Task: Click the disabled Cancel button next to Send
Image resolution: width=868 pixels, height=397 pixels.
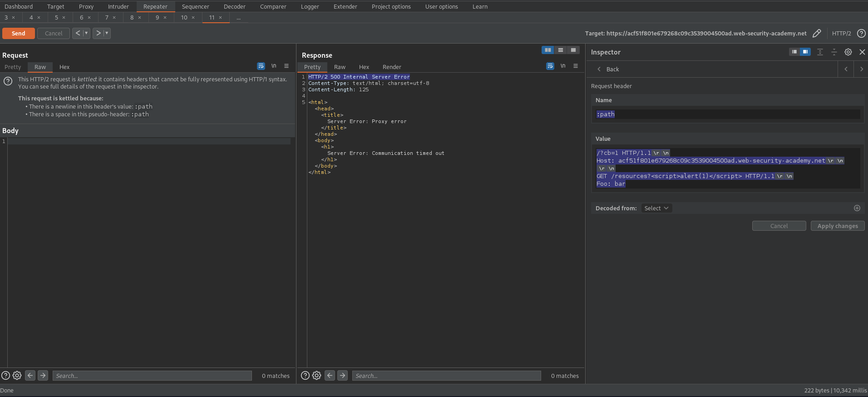Action: [54, 33]
